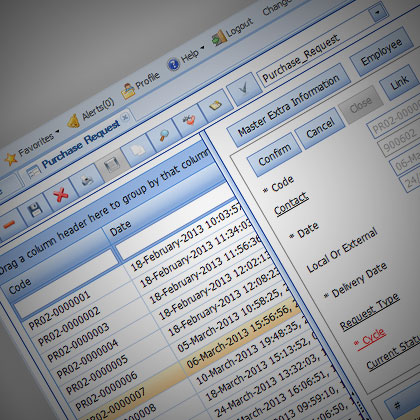Click the disabled Close button
The height and width of the screenshot is (420, 420).
(360, 105)
